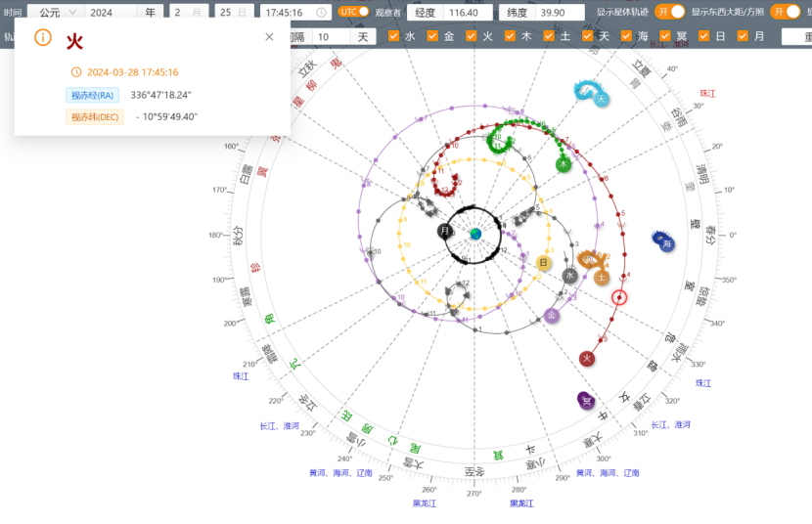812x524 pixels.
Task: Click the orange 土 (Saturn) planet marker
Action: point(602,278)
